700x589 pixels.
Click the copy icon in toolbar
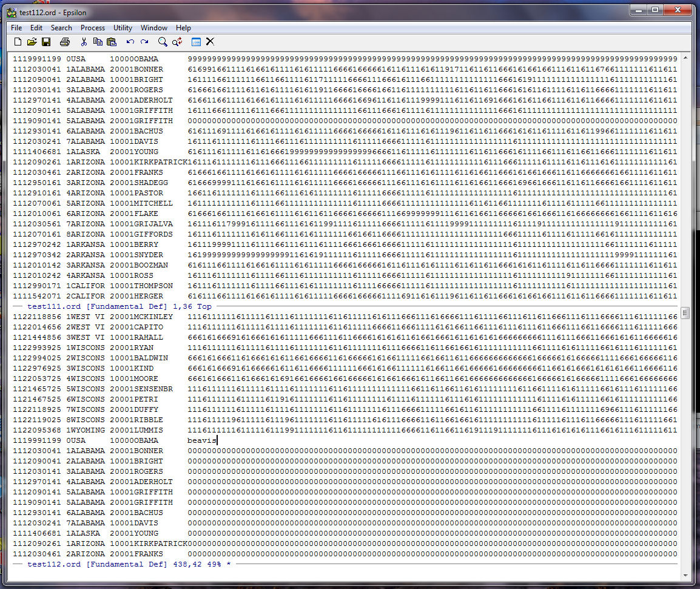coord(98,42)
